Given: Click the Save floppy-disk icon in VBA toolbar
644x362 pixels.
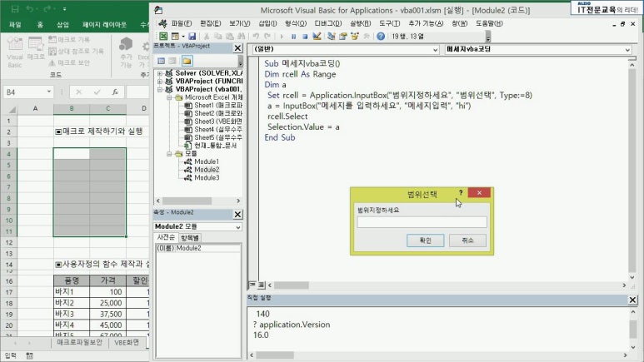Looking at the screenshot, I should coord(192,37).
